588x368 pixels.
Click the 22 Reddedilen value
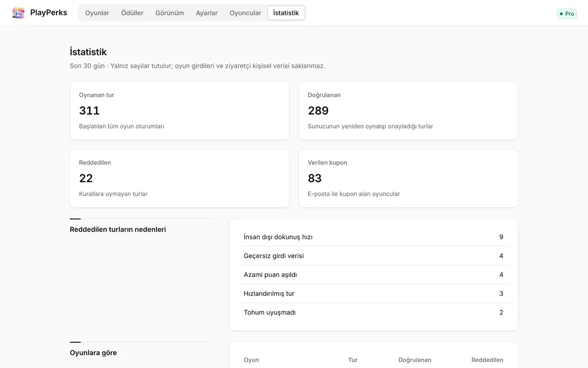[86, 178]
